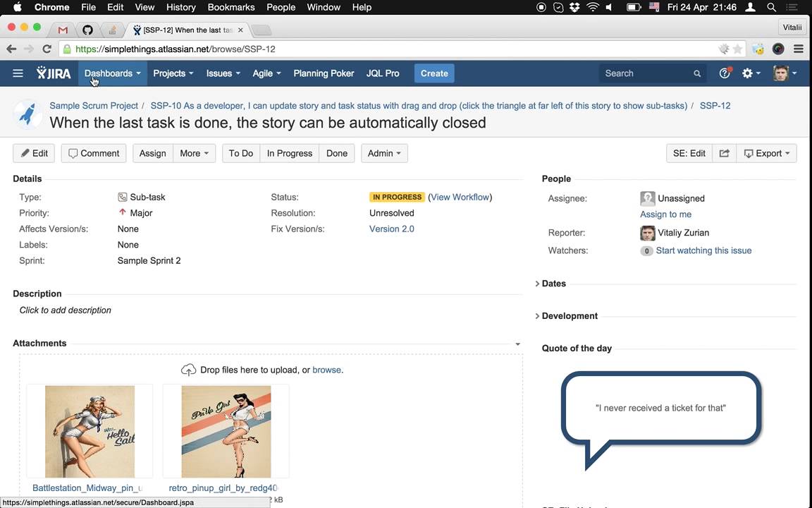Click the Sample Scrum Project rocket avatar

(28, 114)
